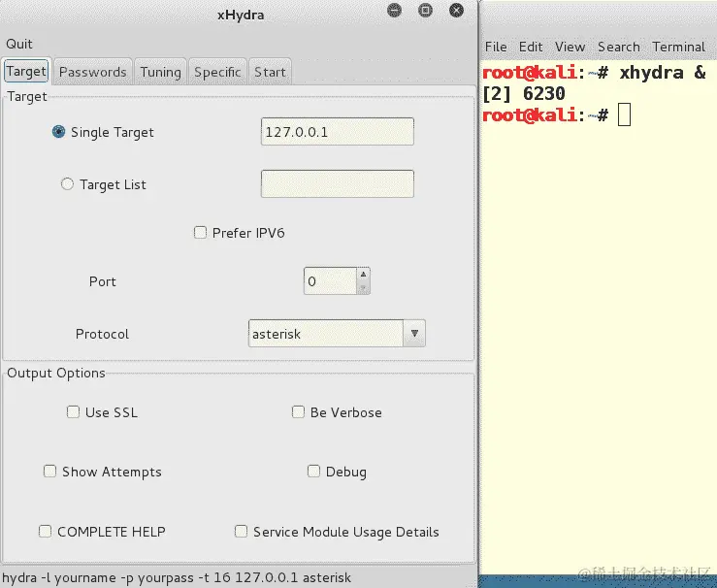
Task: Choose the Target List radio option
Action: [x=67, y=183]
